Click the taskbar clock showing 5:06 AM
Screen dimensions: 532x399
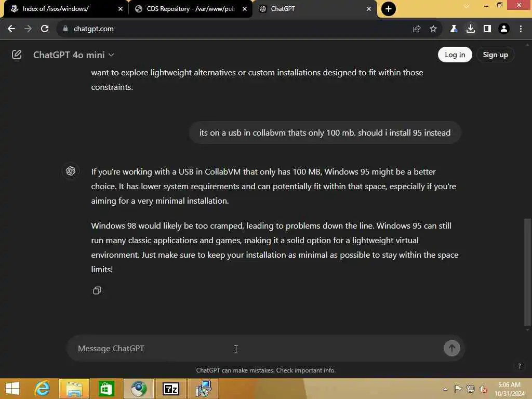click(x=509, y=389)
